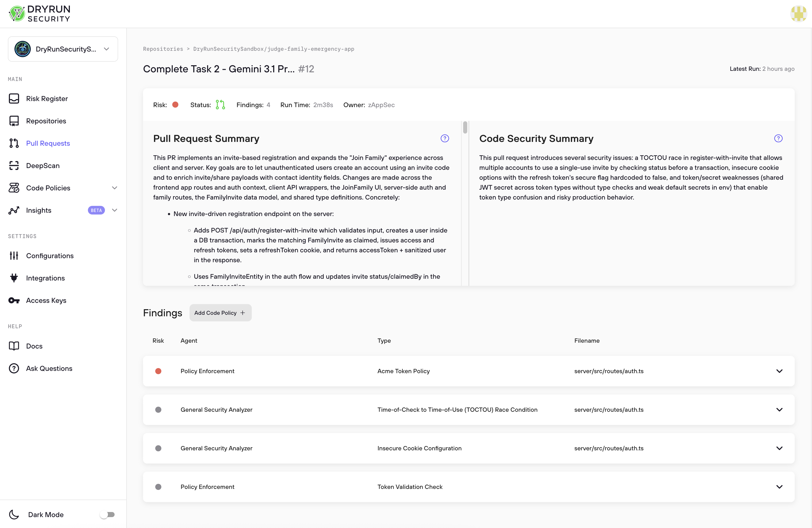Expand the Insecure Cookie Configuration finding
Screen dimensions: 812x528
[x=779, y=448]
